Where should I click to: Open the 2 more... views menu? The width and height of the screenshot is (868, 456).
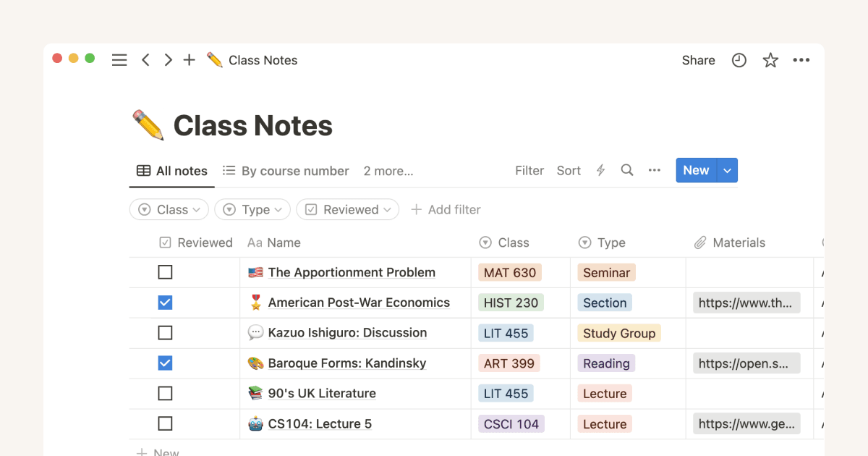pos(388,171)
